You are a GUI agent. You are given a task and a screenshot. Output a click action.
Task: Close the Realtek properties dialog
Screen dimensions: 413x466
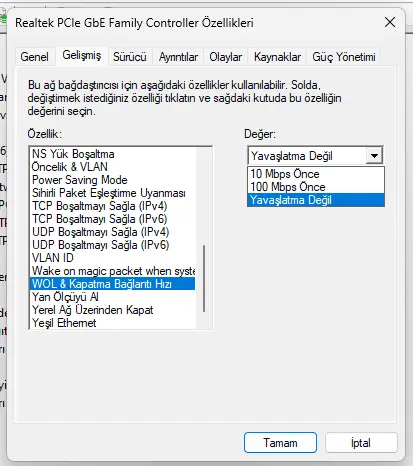[390, 23]
